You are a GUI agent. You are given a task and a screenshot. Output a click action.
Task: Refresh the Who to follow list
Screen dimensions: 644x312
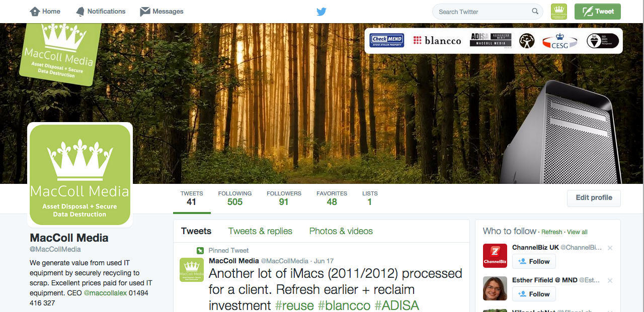pos(551,232)
